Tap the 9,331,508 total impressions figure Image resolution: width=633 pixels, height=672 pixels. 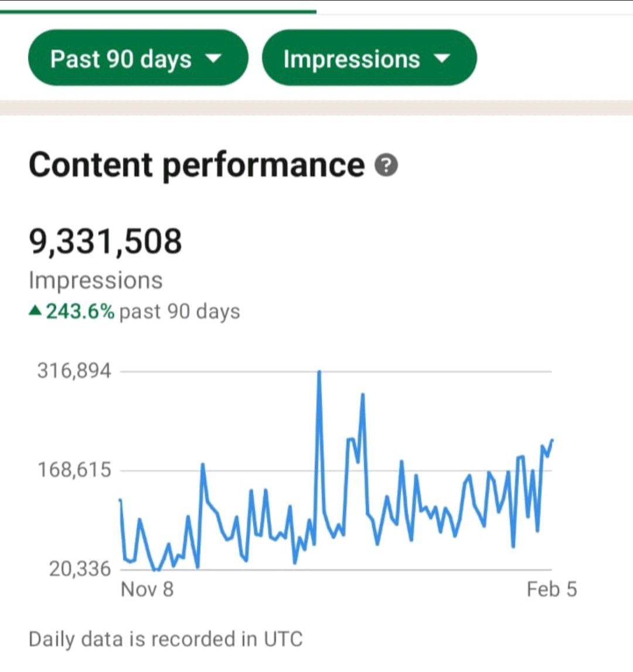[x=105, y=242]
